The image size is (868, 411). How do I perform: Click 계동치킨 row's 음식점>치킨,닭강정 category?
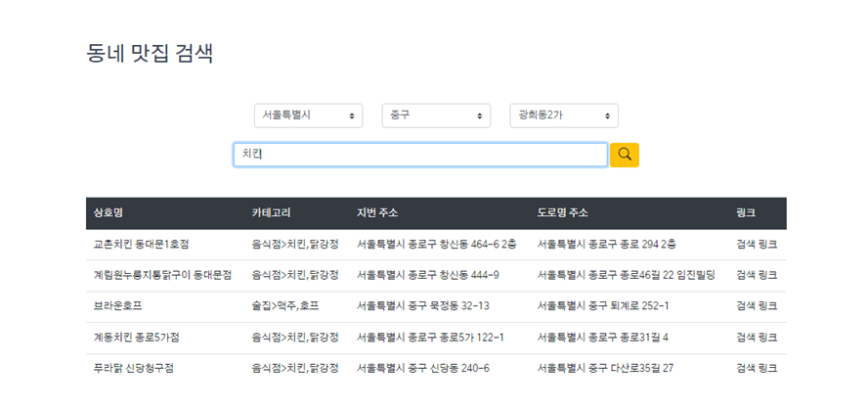click(x=295, y=338)
